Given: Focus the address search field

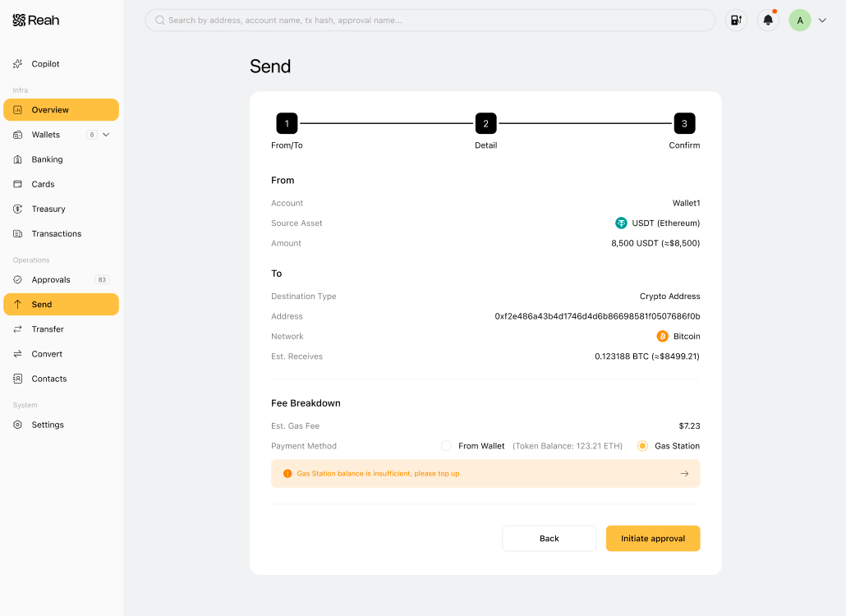Looking at the screenshot, I should point(430,21).
